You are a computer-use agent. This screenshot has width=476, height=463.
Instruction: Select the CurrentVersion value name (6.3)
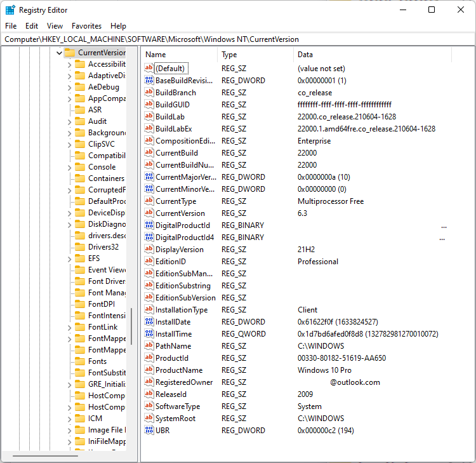point(180,213)
